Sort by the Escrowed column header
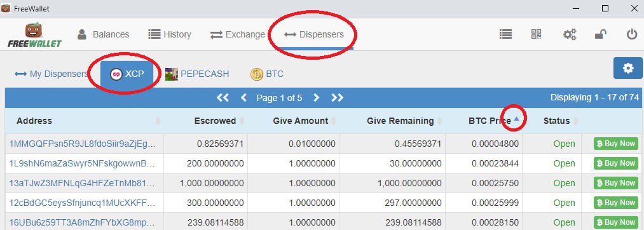Viewport: 644px width, 230px height. pyautogui.click(x=216, y=121)
